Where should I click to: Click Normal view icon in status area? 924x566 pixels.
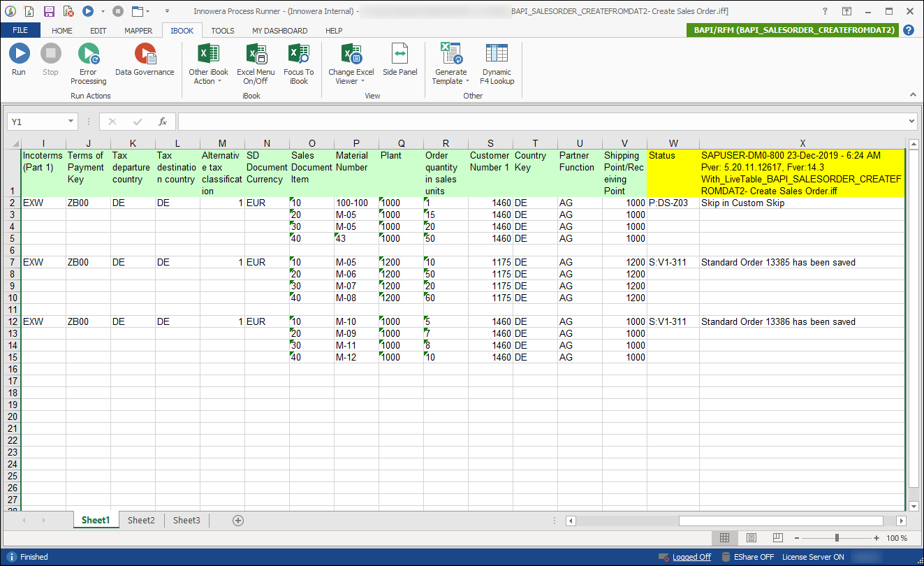[725, 538]
